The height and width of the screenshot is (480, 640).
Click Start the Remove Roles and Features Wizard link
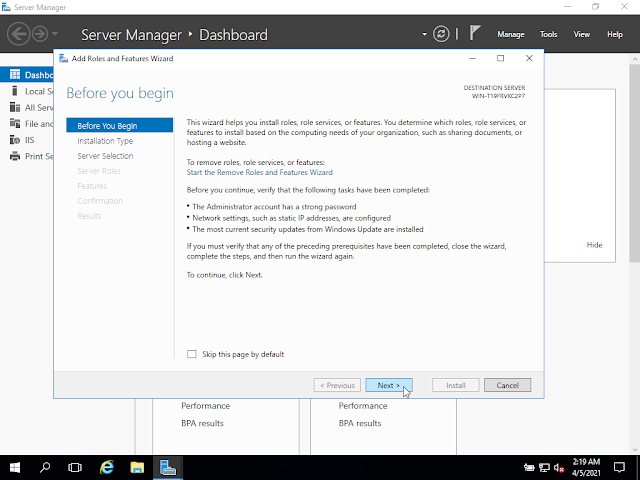point(260,172)
